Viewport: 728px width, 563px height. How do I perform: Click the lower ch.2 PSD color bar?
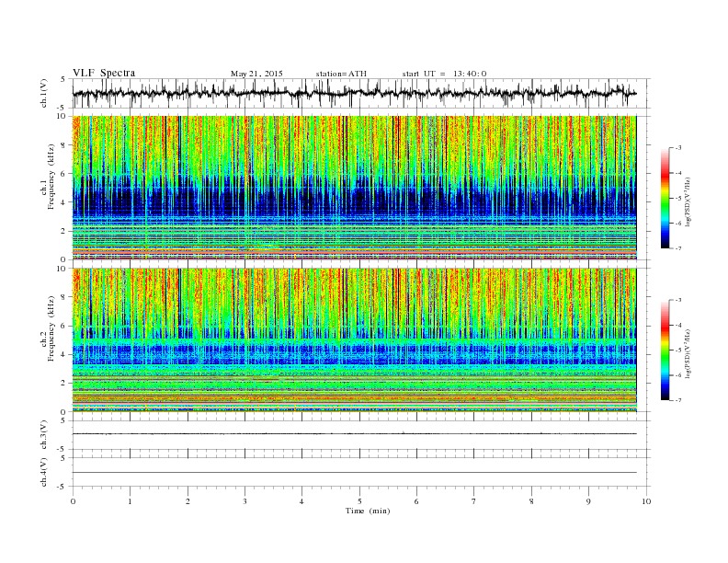coord(665,350)
